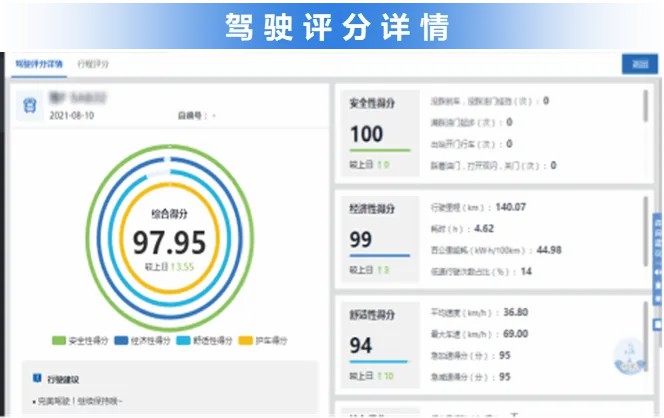Screen dimensions: 664x418
Task: Toggle the orange 护车得分 legend entry
Action: (263, 340)
